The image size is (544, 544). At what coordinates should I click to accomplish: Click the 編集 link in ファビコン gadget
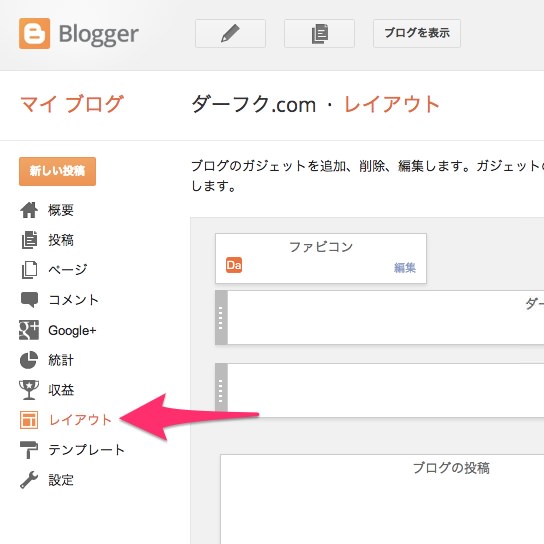point(405,267)
